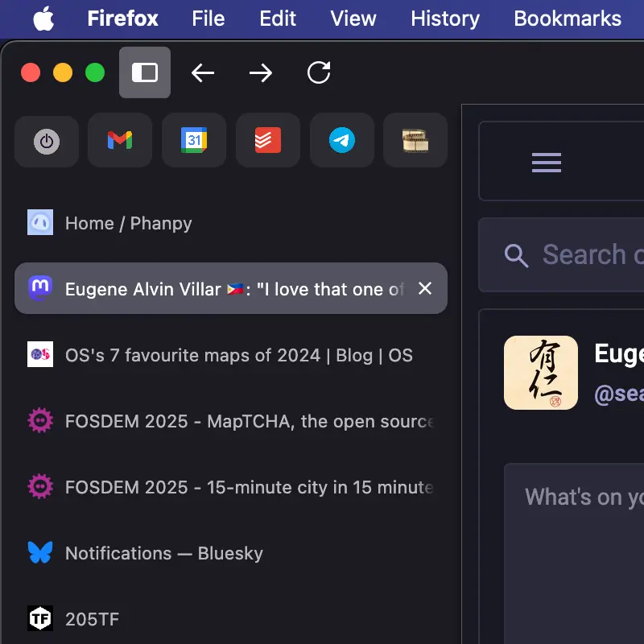Go forward with the right arrow
644x644 pixels.
click(x=261, y=73)
